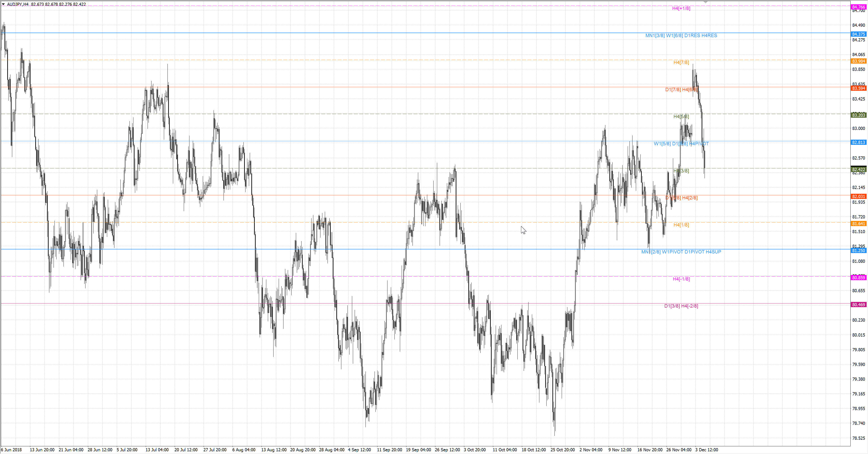Click the 83.203 green price tag
The width and height of the screenshot is (868, 454).
pos(858,115)
